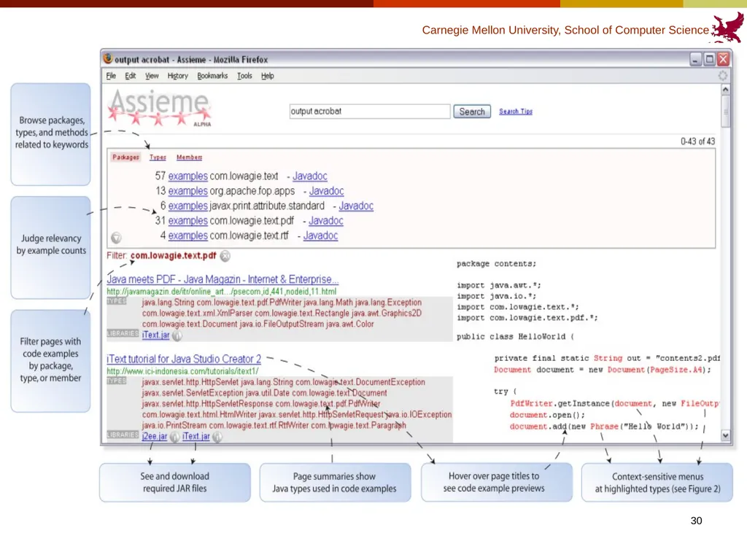Minimize the Firefox window
The image size is (747, 560).
point(695,59)
